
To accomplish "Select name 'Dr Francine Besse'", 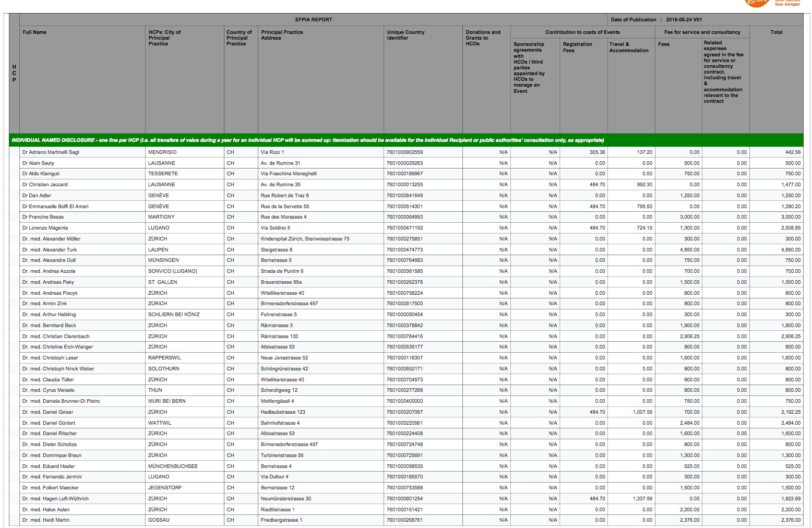I will pyautogui.click(x=43, y=217).
